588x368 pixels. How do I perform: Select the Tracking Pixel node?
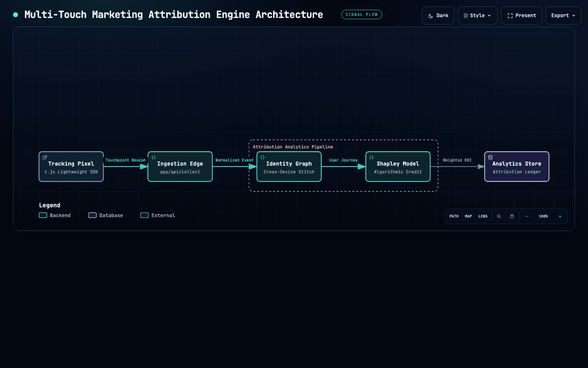(x=71, y=166)
